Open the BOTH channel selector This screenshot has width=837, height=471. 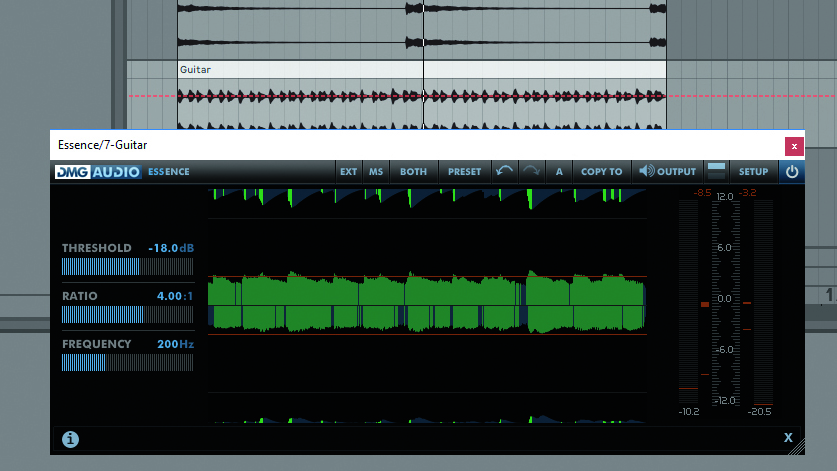click(x=414, y=171)
